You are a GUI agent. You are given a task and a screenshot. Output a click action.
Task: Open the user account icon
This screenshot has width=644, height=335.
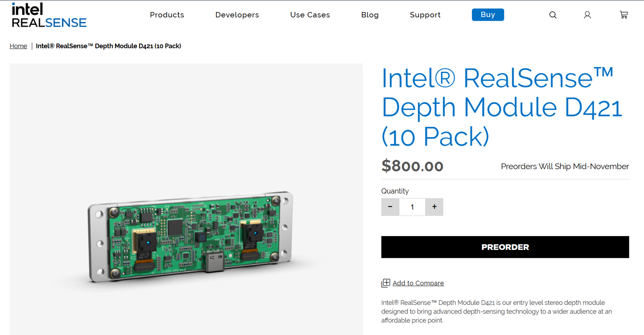pos(587,15)
